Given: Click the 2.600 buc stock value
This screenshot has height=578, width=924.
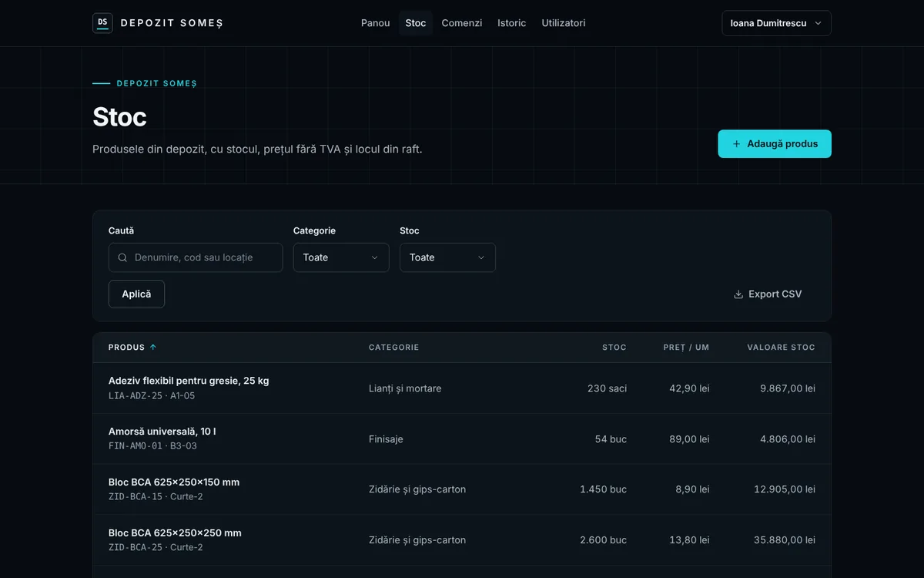Looking at the screenshot, I should pos(603,540).
